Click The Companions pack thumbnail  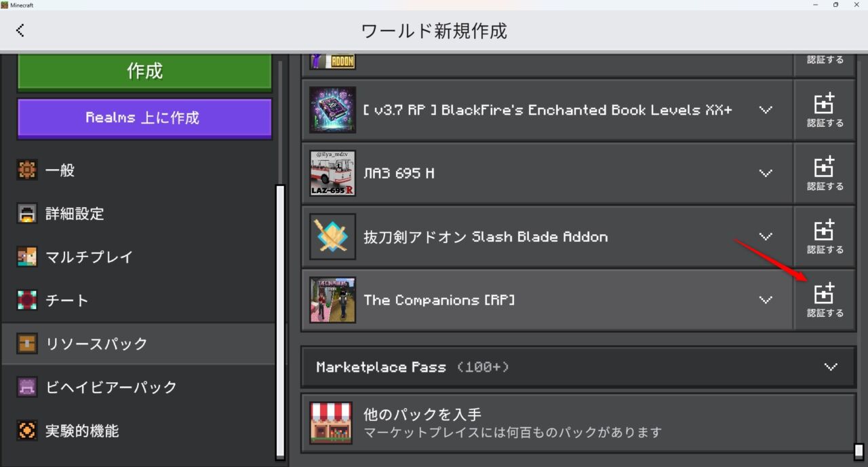coord(332,300)
